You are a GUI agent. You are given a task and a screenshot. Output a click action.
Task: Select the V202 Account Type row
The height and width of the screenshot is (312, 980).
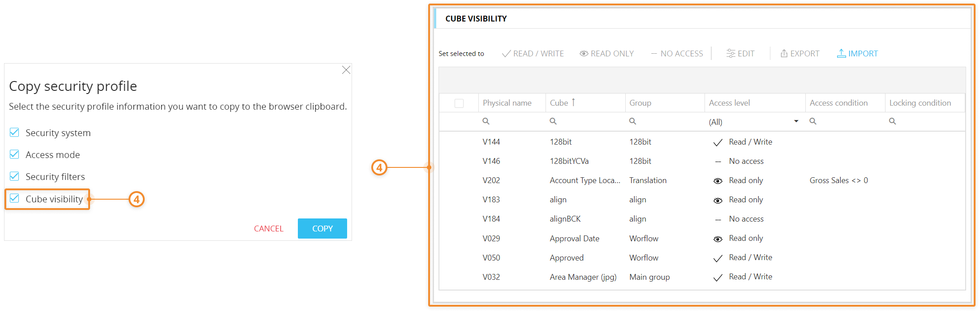[585, 180]
